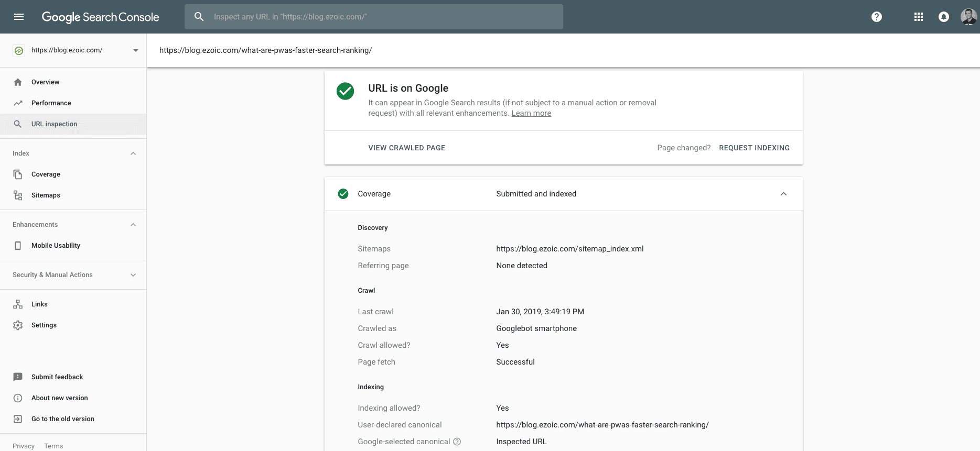This screenshot has width=980, height=451.
Task: Click VIEW CRAWLED PAGE button
Action: pos(407,148)
